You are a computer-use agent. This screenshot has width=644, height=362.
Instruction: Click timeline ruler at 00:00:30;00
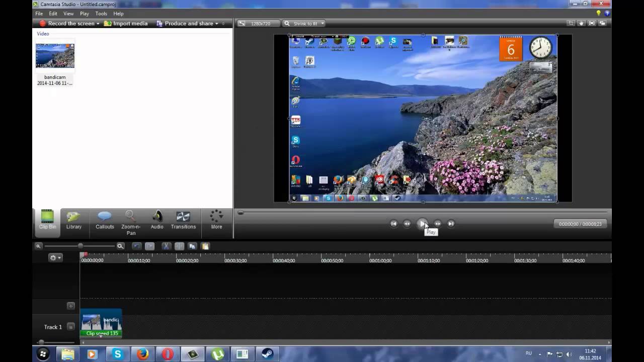tap(235, 260)
